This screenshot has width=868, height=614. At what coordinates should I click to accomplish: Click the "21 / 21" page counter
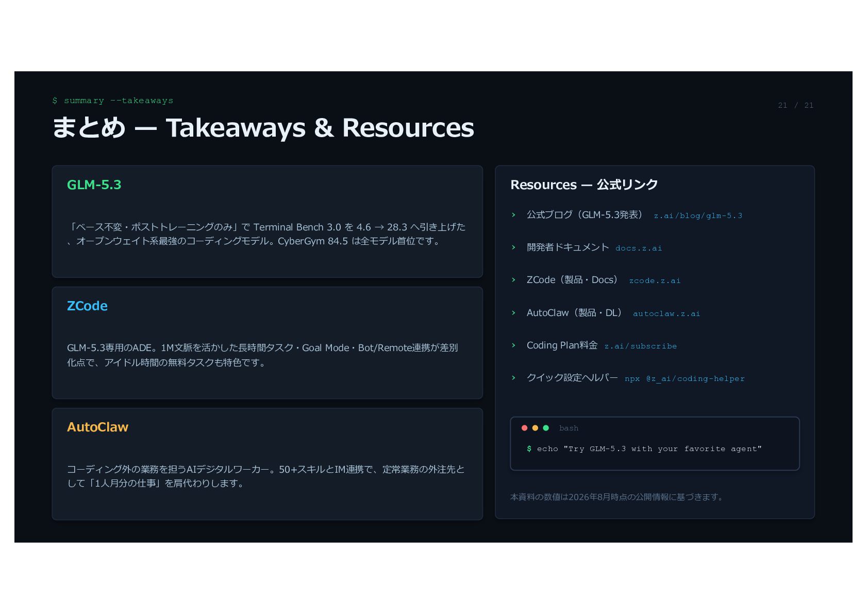pyautogui.click(x=795, y=105)
